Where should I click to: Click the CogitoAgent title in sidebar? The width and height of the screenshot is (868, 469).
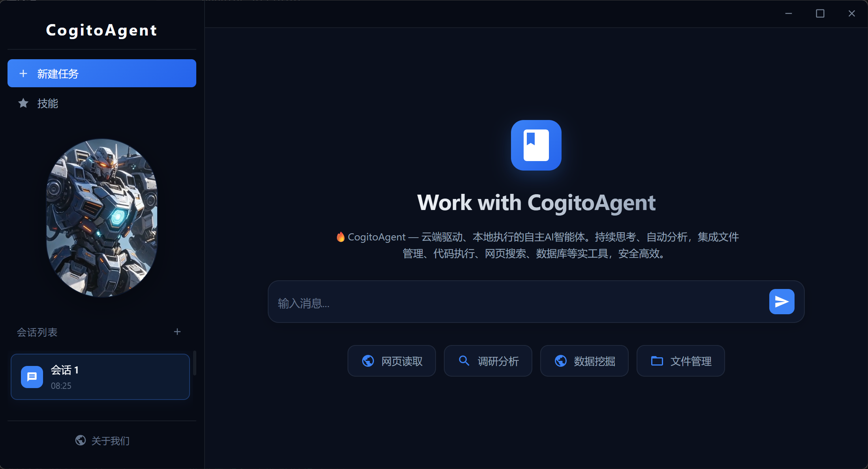pos(102,30)
